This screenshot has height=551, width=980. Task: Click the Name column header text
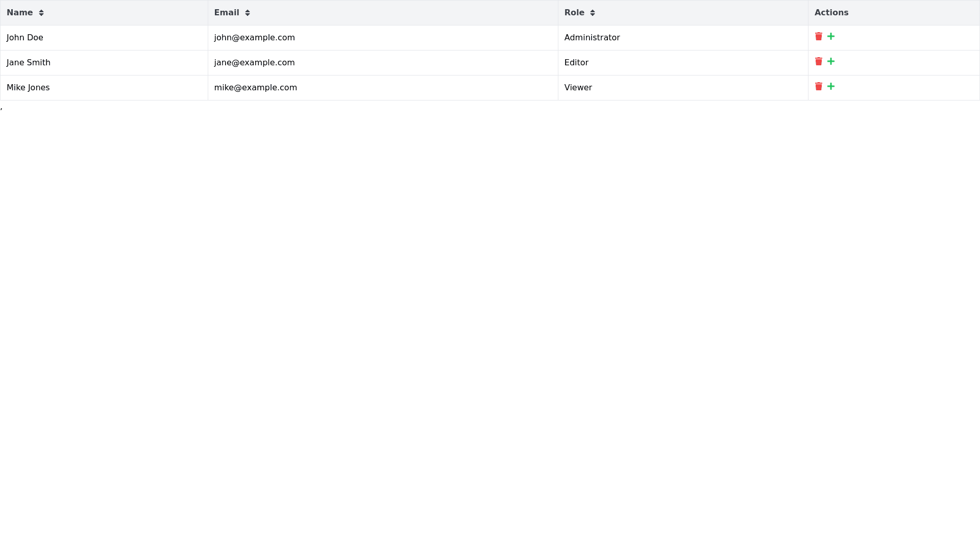tap(20, 13)
